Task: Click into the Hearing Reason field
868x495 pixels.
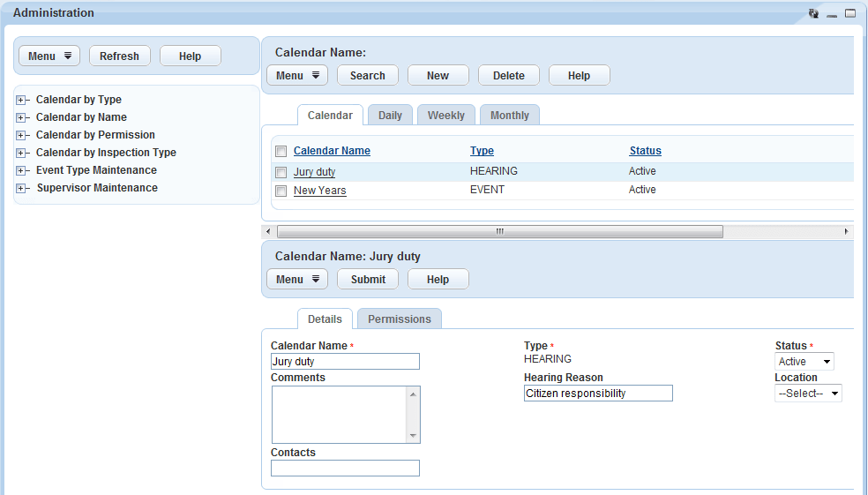Action: (598, 394)
